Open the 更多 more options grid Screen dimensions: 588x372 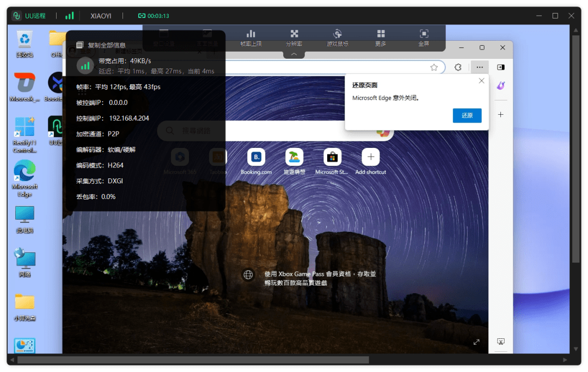(381, 38)
